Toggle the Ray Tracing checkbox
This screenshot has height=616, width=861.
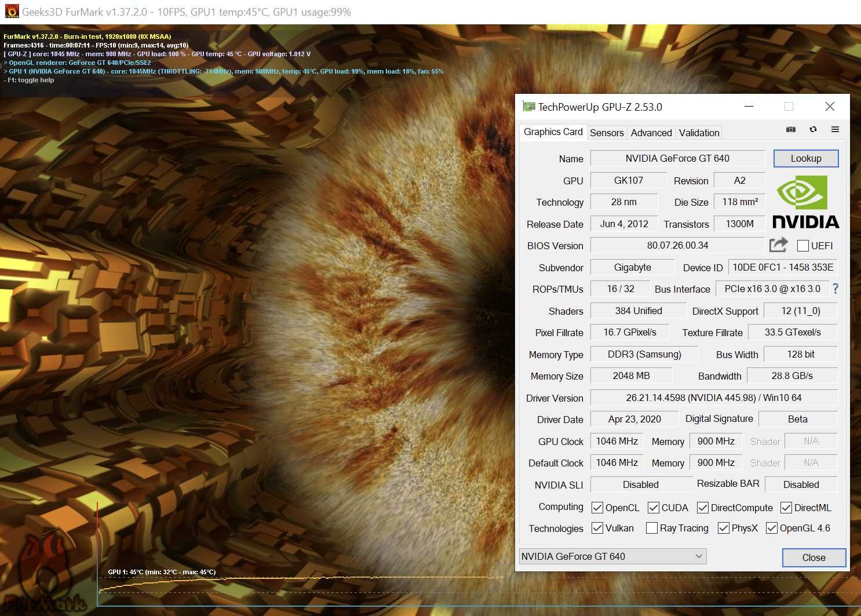coord(652,528)
